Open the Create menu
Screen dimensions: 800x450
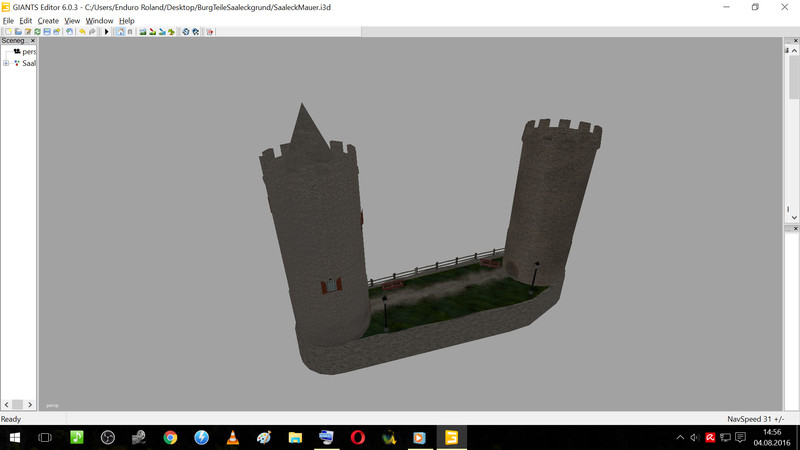(x=48, y=20)
